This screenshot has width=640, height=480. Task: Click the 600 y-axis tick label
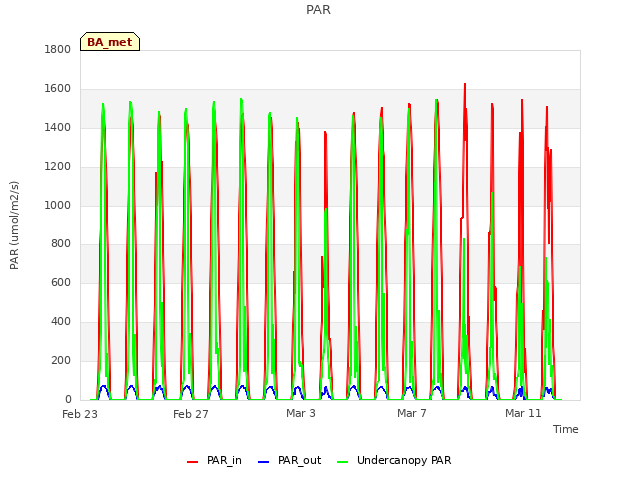(x=61, y=282)
